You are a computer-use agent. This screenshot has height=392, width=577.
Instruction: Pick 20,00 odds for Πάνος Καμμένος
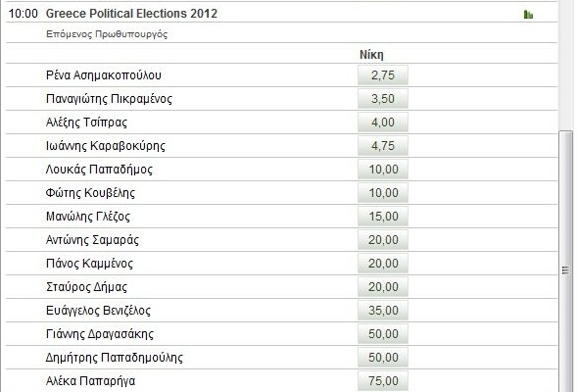click(383, 264)
